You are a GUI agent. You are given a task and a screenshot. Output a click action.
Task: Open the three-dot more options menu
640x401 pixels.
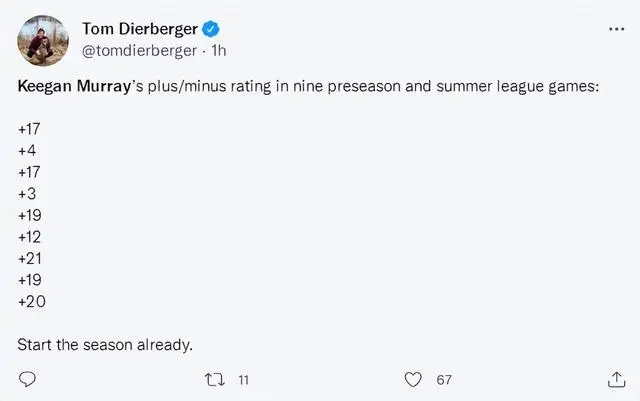pyautogui.click(x=615, y=29)
